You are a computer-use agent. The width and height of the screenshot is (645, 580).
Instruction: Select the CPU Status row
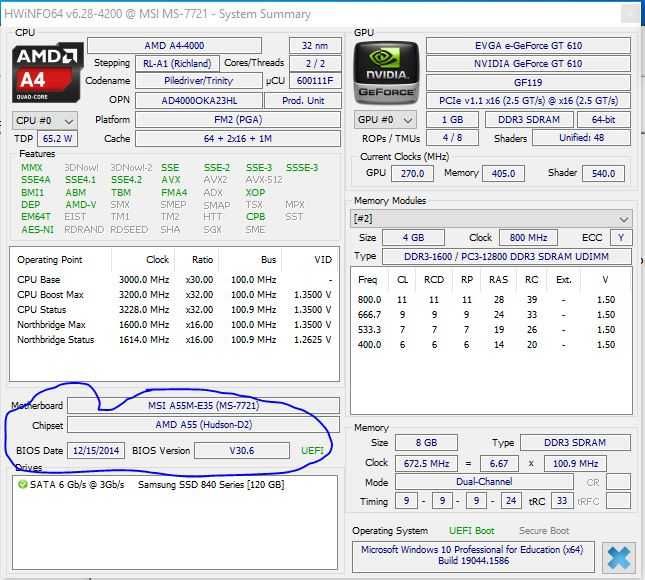174,309
